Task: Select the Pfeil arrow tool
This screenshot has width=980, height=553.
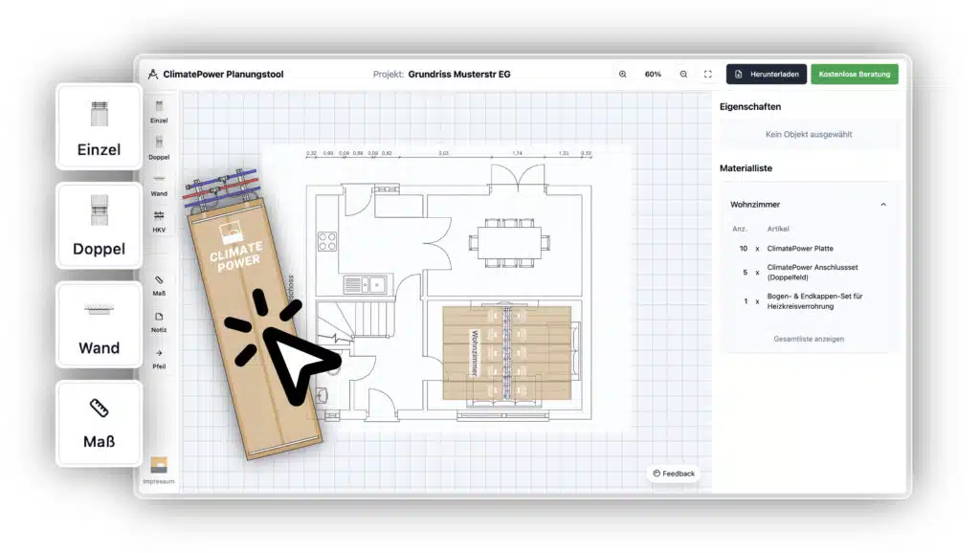Action: coord(159,358)
